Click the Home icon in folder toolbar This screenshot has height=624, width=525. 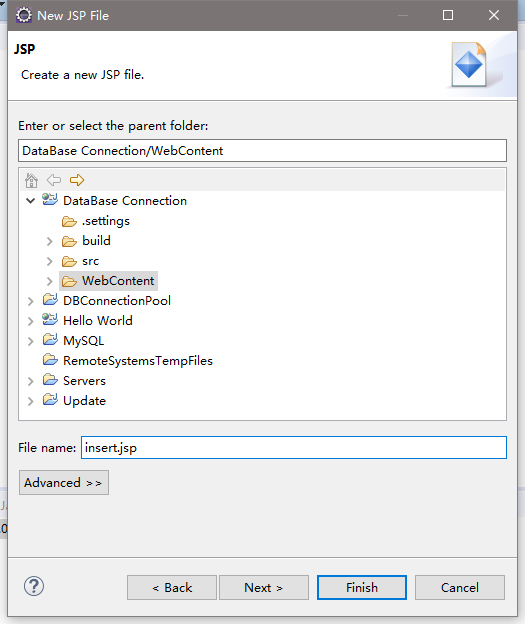coord(31,180)
